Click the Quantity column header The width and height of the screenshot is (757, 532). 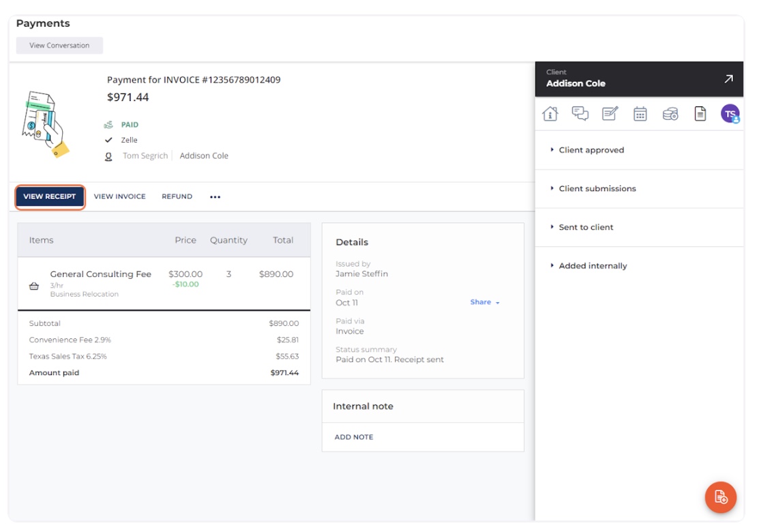(x=228, y=240)
